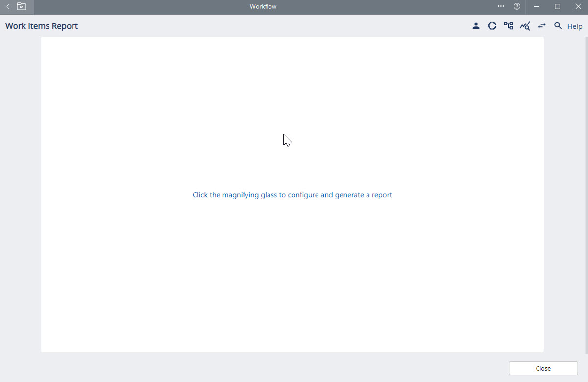Minimize the Workflow window
This screenshot has height=382, width=588.
(x=537, y=7)
